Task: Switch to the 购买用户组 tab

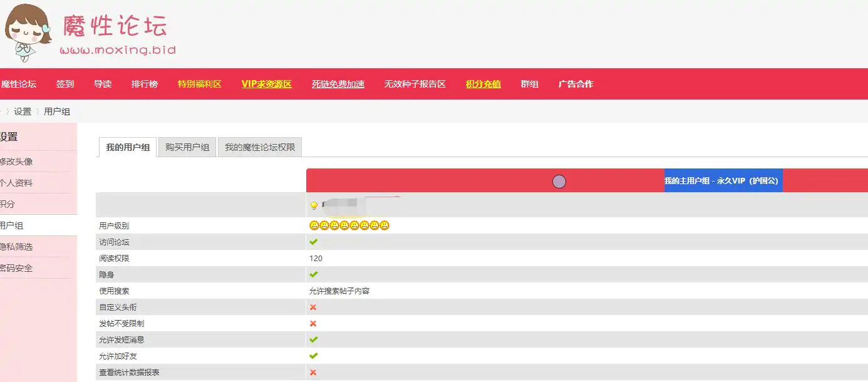Action: 187,147
